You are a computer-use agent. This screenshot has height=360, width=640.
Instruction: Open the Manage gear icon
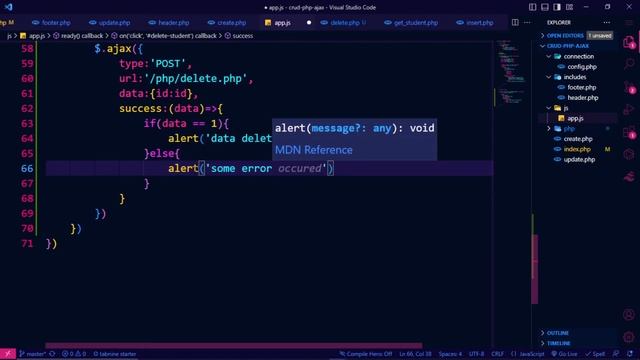coord(629,337)
